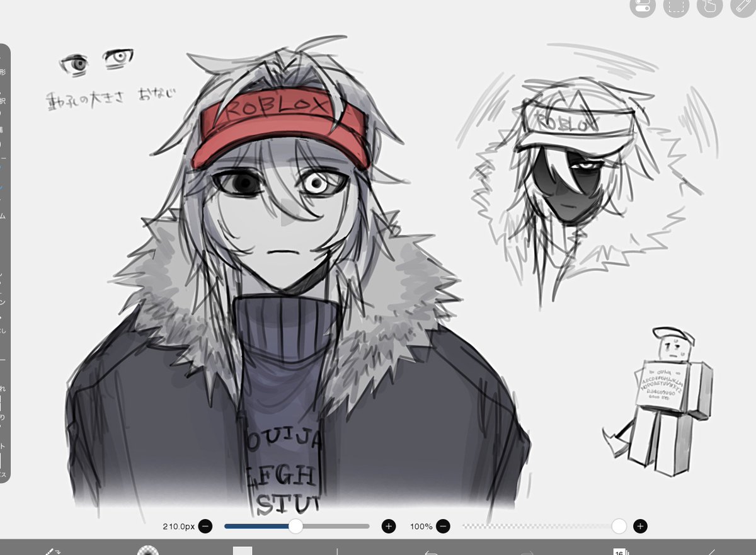Open the current color swatch
The width and height of the screenshot is (756, 555).
tap(243, 551)
